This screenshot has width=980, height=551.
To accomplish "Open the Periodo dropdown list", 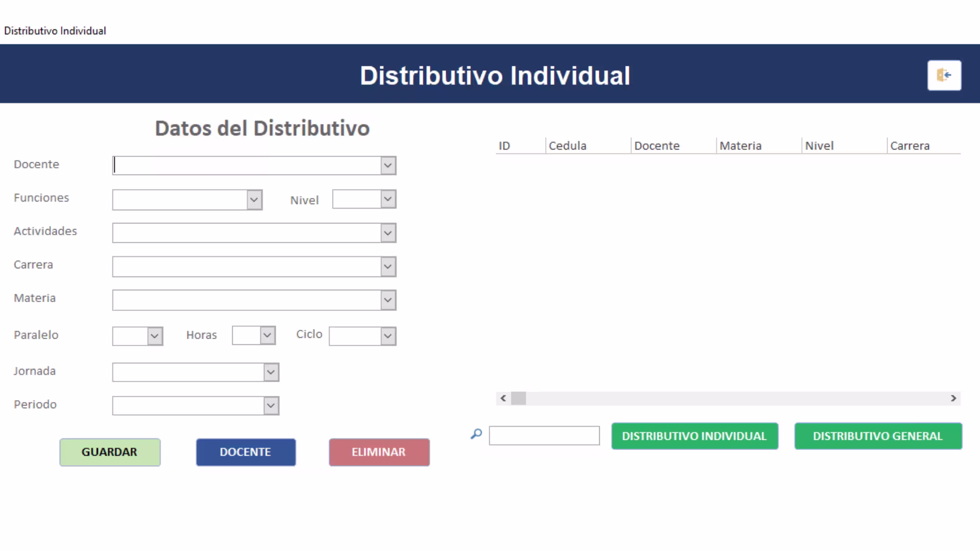I will (x=271, y=406).
